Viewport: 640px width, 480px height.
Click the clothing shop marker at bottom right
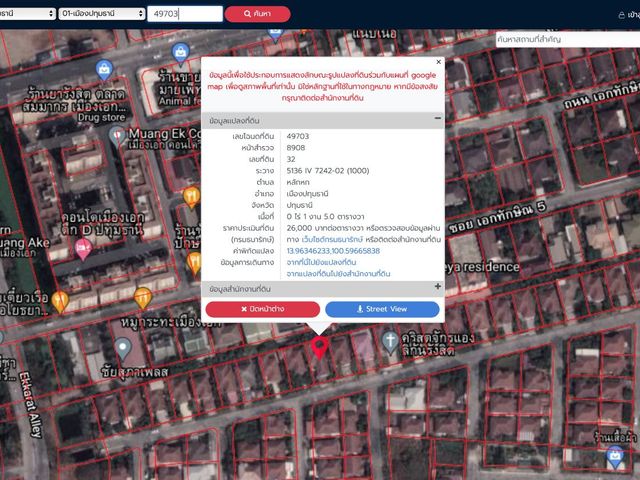615,456
